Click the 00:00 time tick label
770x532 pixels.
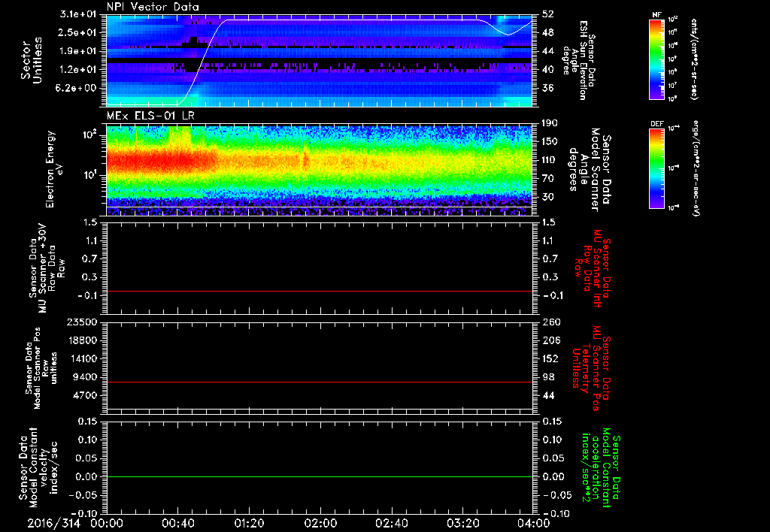107,523
